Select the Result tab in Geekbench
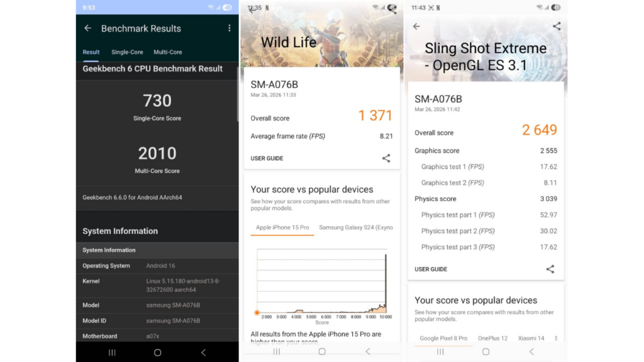The height and width of the screenshot is (362, 644). [91, 52]
